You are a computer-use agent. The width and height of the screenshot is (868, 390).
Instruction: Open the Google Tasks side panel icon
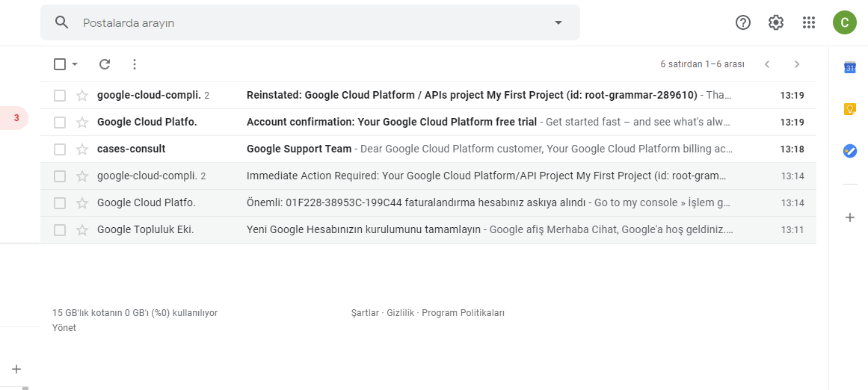(x=850, y=150)
